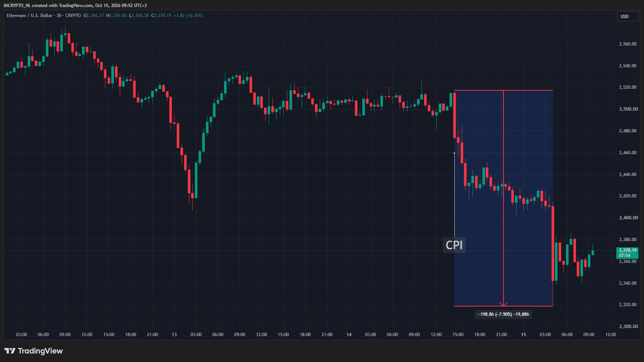Click the 2,480.00 price axis label
644x362 pixels.
click(x=628, y=131)
